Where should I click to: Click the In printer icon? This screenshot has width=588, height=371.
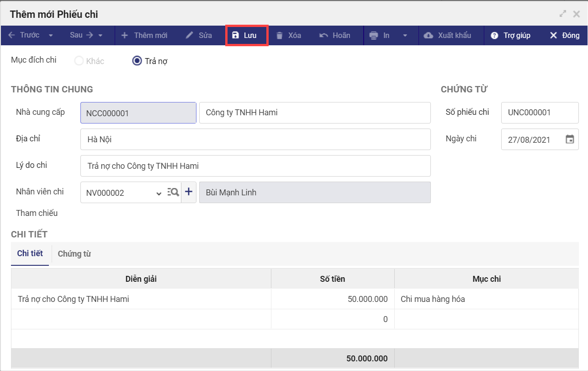374,36
